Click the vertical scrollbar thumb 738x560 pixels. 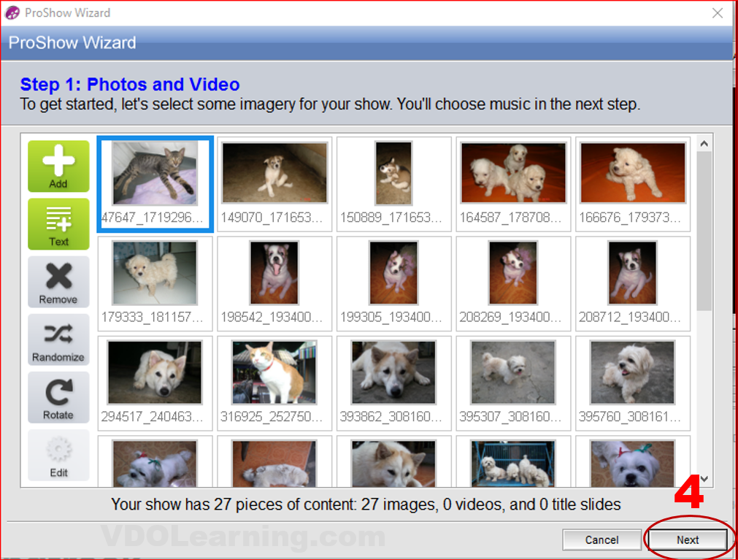click(704, 231)
